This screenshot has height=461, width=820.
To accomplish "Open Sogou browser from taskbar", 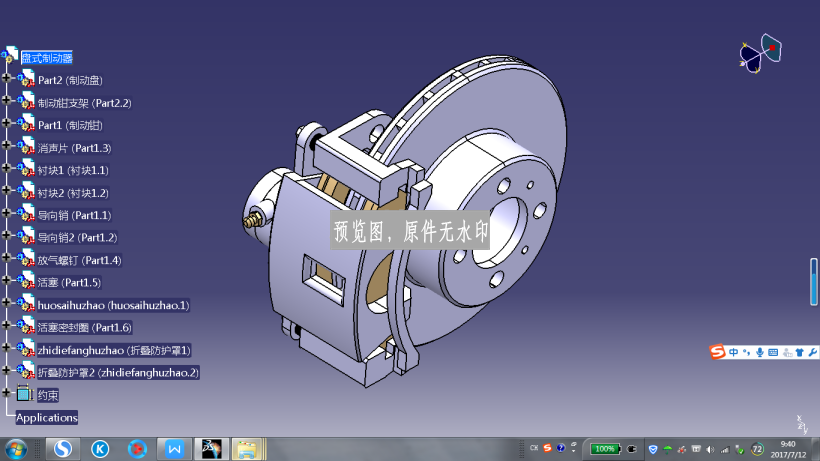I will 63,449.
